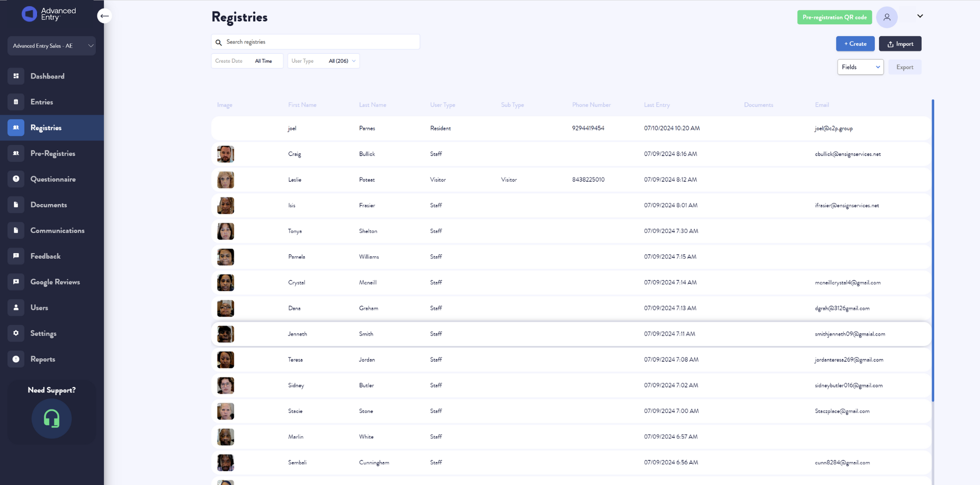Open the Questionnaire section
The width and height of the screenshot is (980, 485).
[53, 179]
